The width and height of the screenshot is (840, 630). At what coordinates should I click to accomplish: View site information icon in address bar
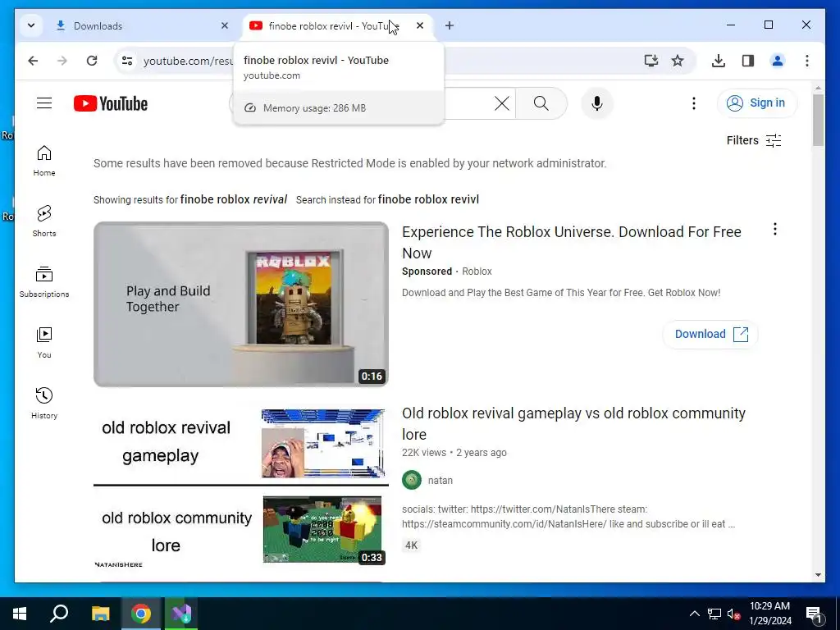pyautogui.click(x=127, y=61)
